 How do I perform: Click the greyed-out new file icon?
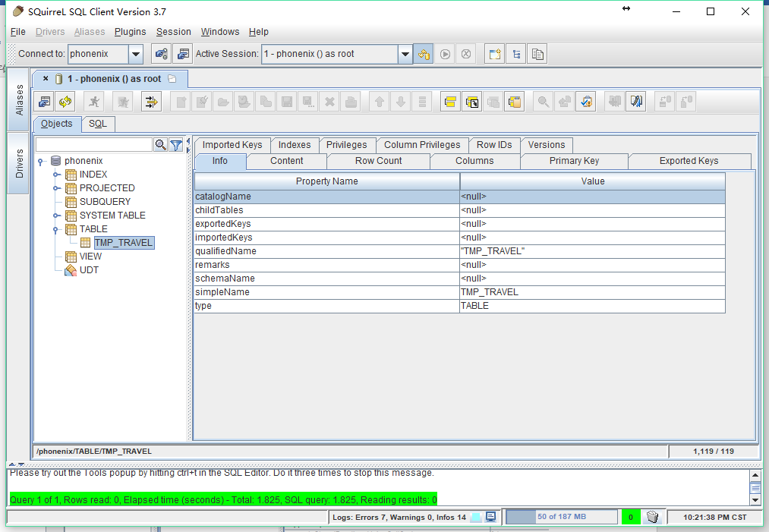point(181,102)
